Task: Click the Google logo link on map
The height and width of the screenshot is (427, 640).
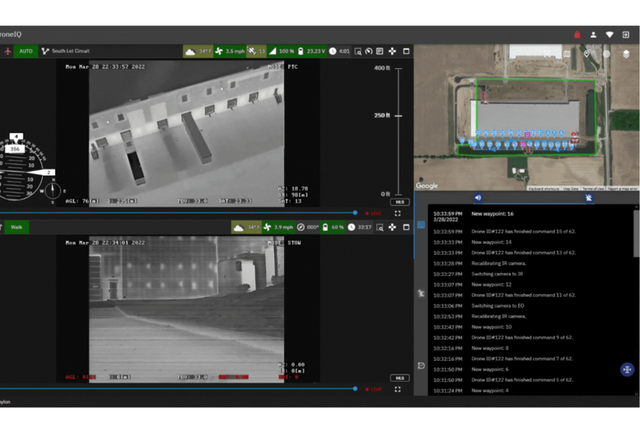Action: click(427, 185)
